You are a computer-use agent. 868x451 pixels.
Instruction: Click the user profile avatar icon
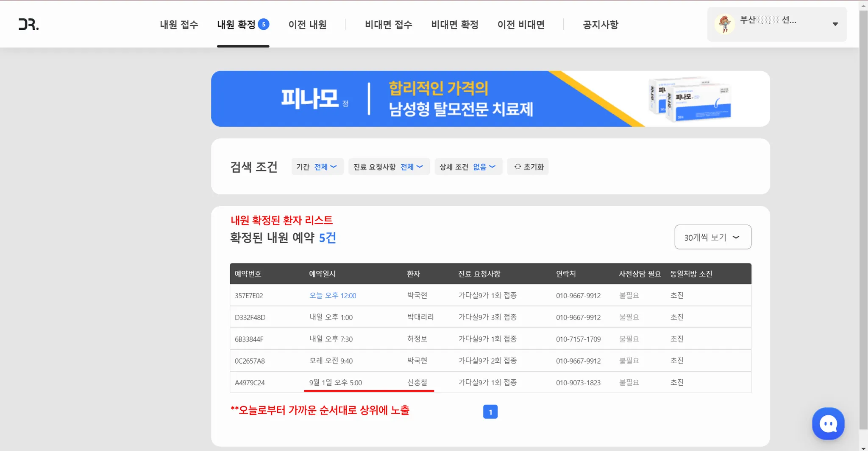coord(725,24)
